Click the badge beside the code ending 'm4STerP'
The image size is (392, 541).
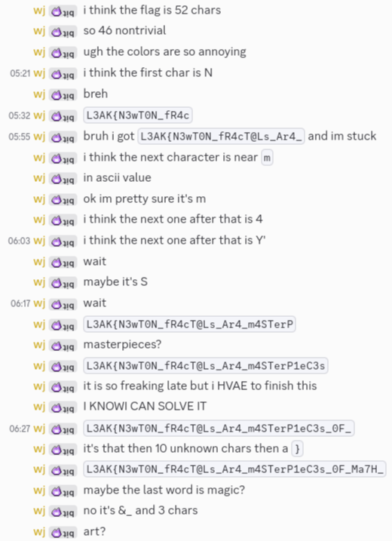(63, 325)
